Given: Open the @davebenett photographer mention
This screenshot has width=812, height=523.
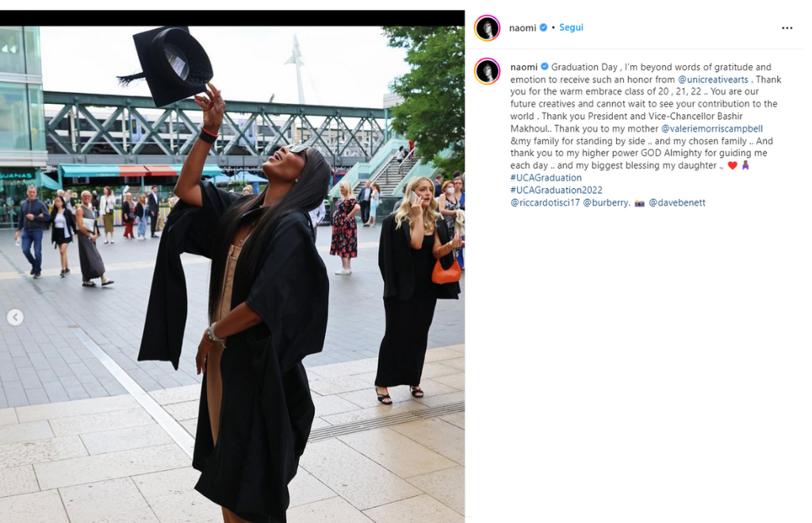Looking at the screenshot, I should click(677, 202).
